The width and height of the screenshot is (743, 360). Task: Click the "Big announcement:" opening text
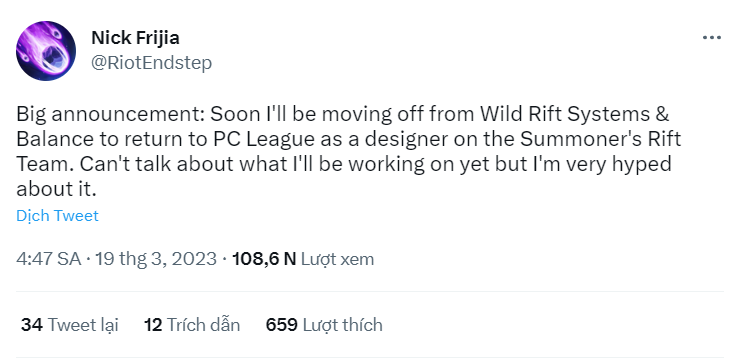coord(111,114)
